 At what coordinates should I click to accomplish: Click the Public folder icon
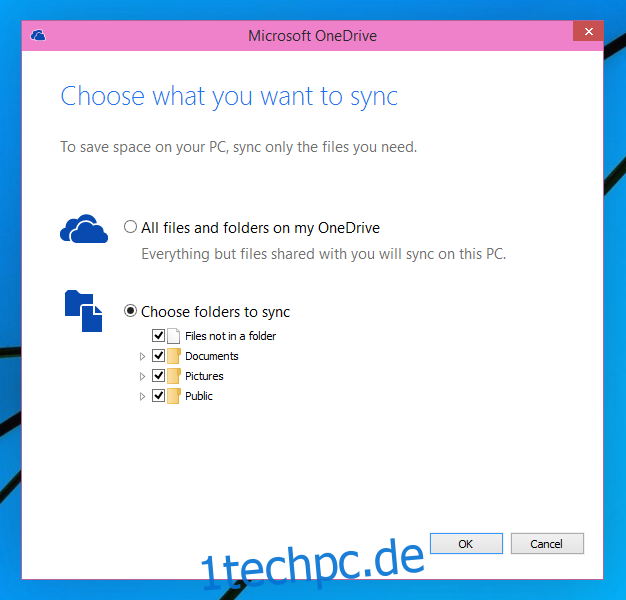[x=174, y=396]
